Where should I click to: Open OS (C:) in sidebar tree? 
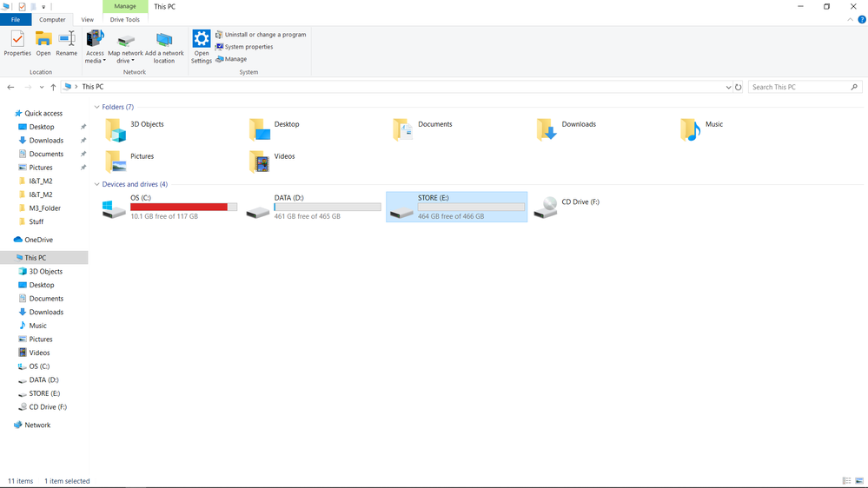coord(34,366)
